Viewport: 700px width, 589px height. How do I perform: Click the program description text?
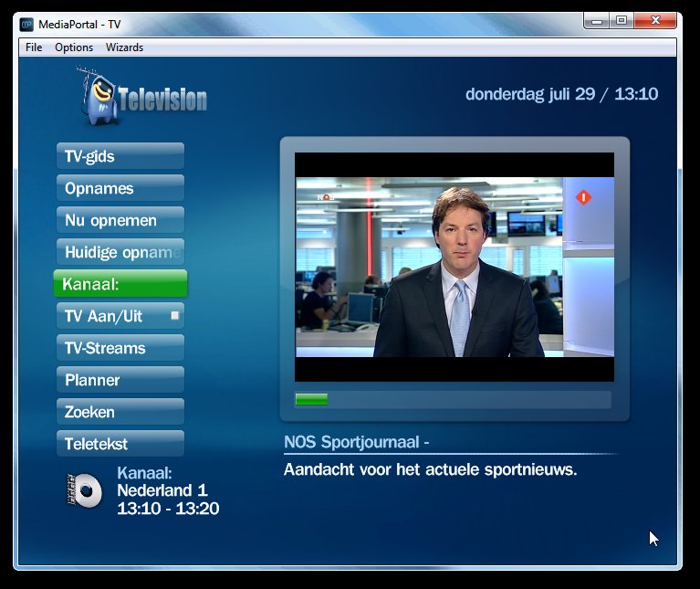click(x=431, y=469)
